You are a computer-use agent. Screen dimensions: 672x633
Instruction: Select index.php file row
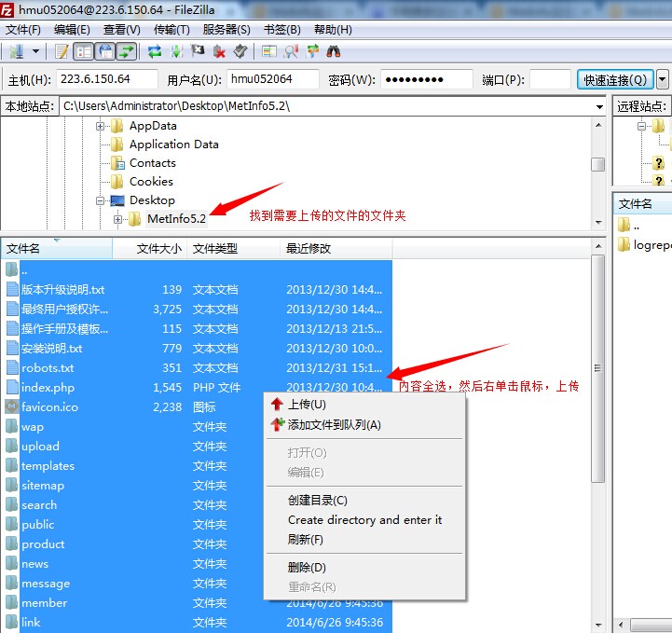[198, 388]
